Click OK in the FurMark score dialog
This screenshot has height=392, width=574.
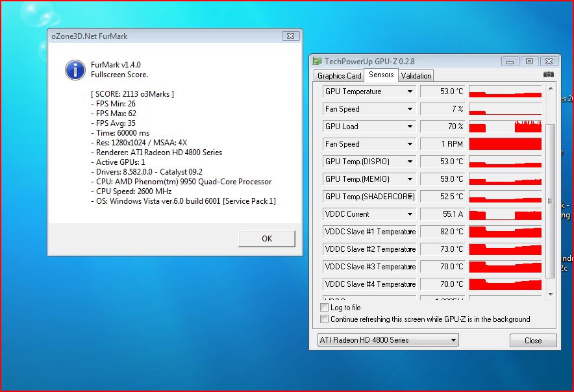click(266, 239)
